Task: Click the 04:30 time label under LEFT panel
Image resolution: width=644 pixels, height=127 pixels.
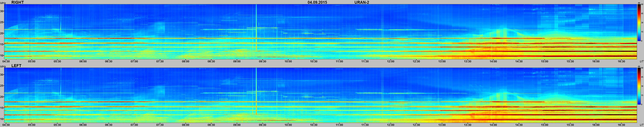Action: 6,125
